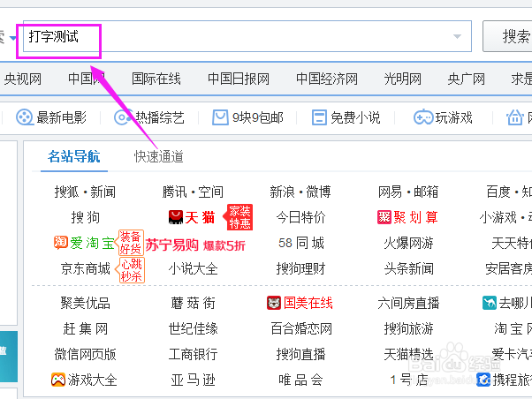532x399 pixels.
Task: Click the 去哪儿 camel logo icon
Action: [x=490, y=303]
